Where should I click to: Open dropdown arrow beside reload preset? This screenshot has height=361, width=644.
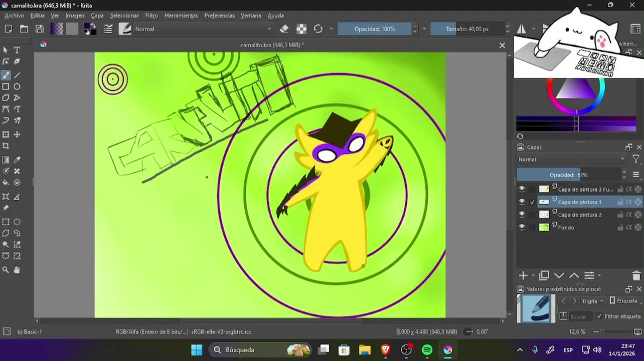click(x=332, y=29)
